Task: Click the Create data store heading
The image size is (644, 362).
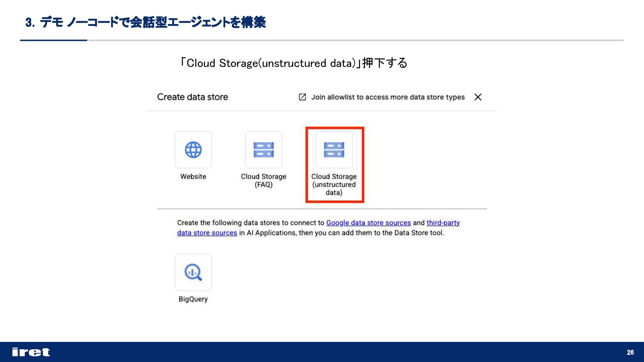Action: pos(193,97)
